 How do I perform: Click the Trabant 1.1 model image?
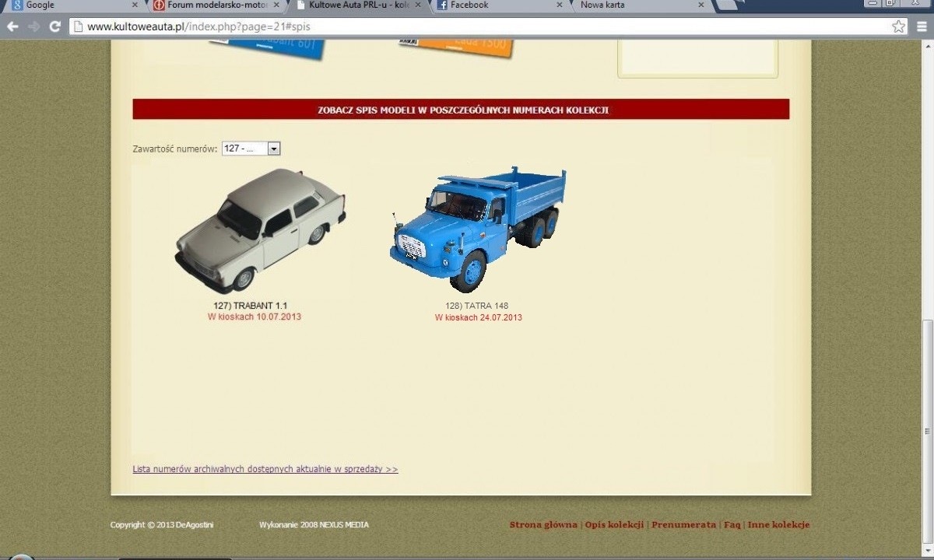coord(259,230)
